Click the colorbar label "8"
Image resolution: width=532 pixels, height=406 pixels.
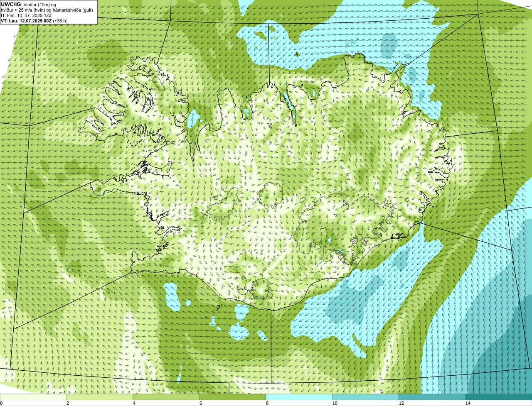click(267, 403)
